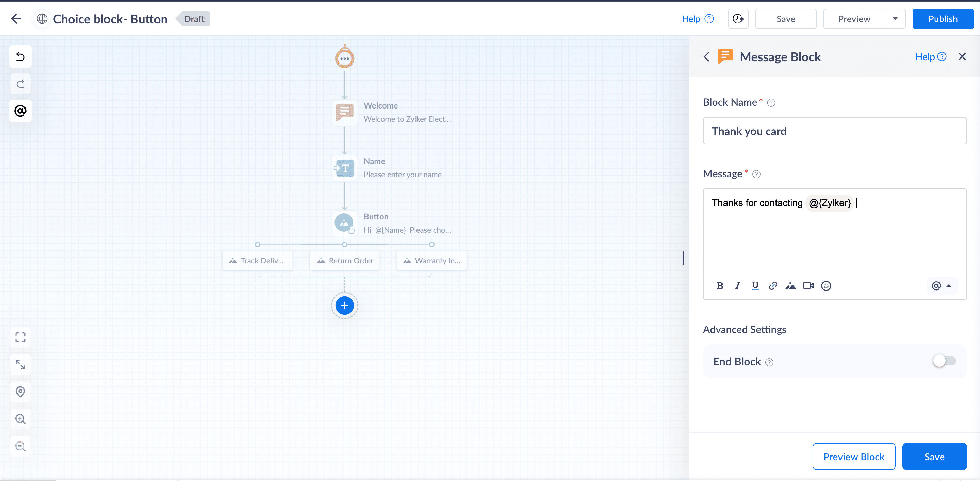
Task: Click the Preview Block button
Action: click(853, 456)
